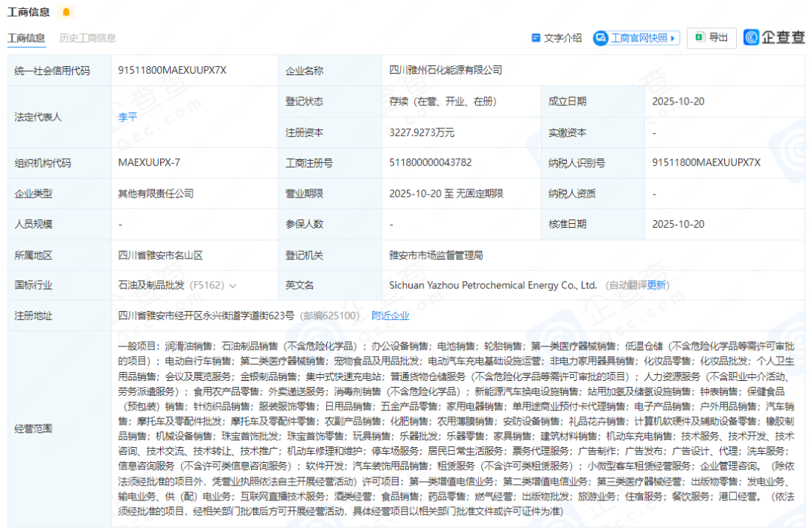The image size is (812, 532).
Task: Click 更新 next to auto-translation
Action: 657,286
